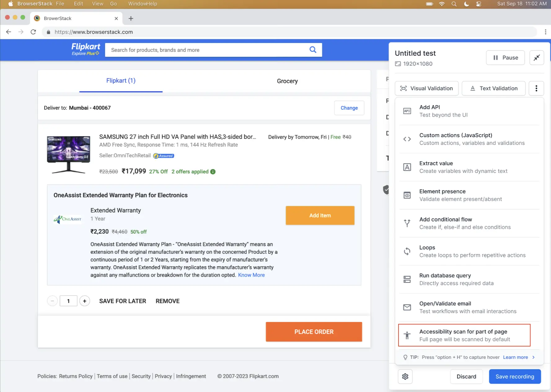Open macOS Spotlight search from menu bar
This screenshot has width=551, height=392.
tap(454, 4)
